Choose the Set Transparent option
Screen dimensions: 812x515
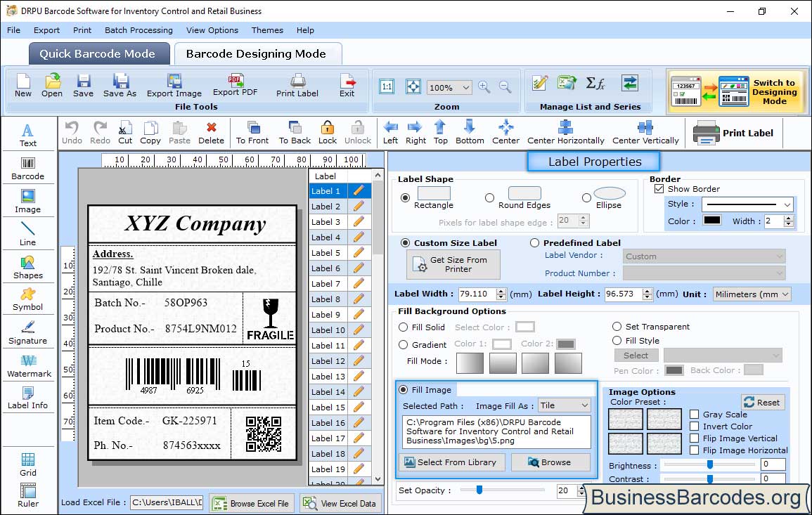(617, 327)
